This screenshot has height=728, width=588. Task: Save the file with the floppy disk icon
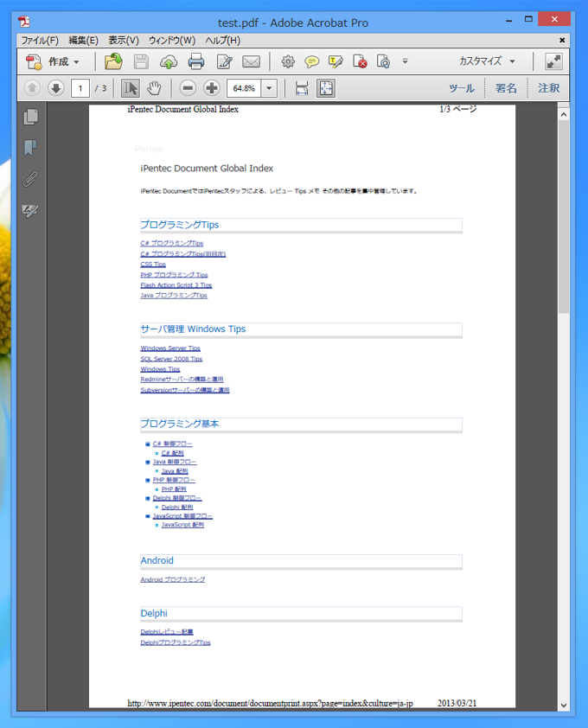click(x=141, y=61)
